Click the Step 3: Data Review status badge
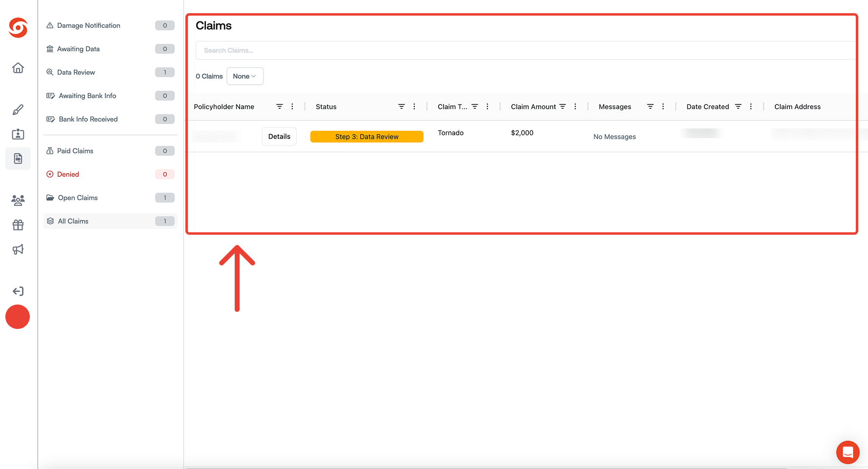Image resolution: width=868 pixels, height=469 pixels. tap(366, 136)
